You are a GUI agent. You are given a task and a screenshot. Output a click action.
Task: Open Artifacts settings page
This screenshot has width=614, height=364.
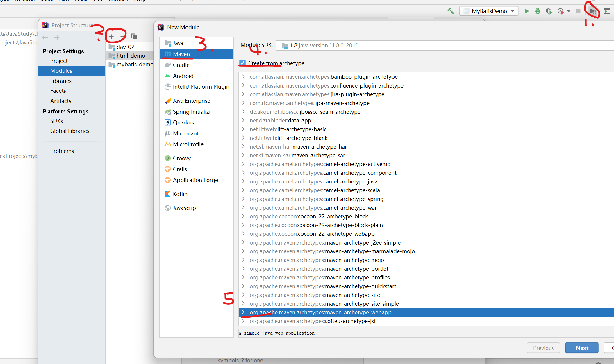click(x=72, y=101)
